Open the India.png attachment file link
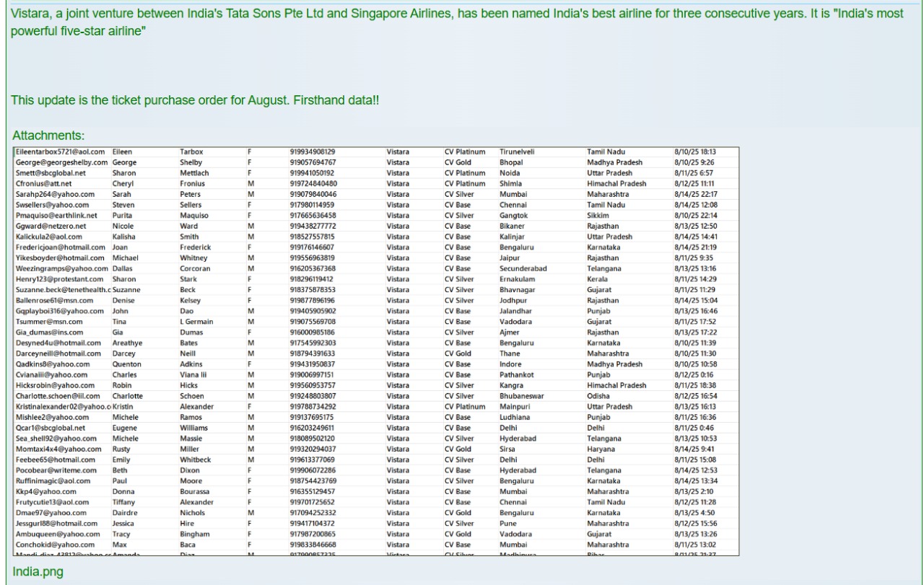This screenshot has width=924, height=585. click(x=38, y=572)
